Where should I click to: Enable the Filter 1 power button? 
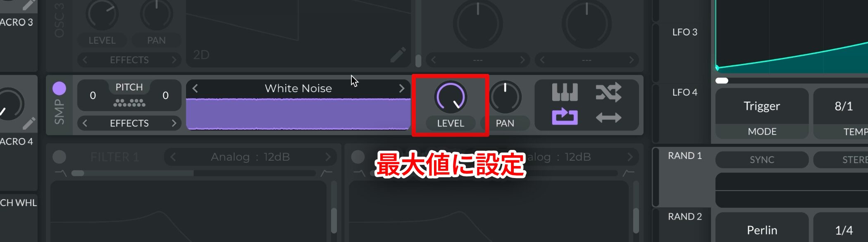59,157
